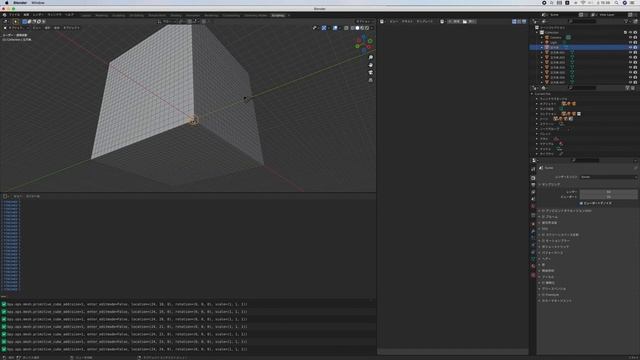Collapse the Current File tree in lower outliner
Image resolution: width=640 pixels, height=360 pixels.
click(532, 94)
